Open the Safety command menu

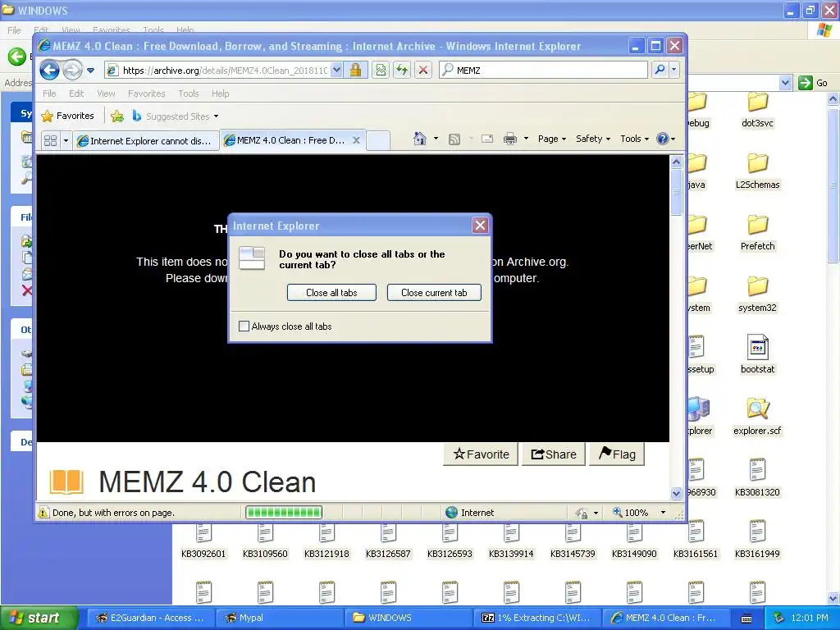(x=592, y=139)
